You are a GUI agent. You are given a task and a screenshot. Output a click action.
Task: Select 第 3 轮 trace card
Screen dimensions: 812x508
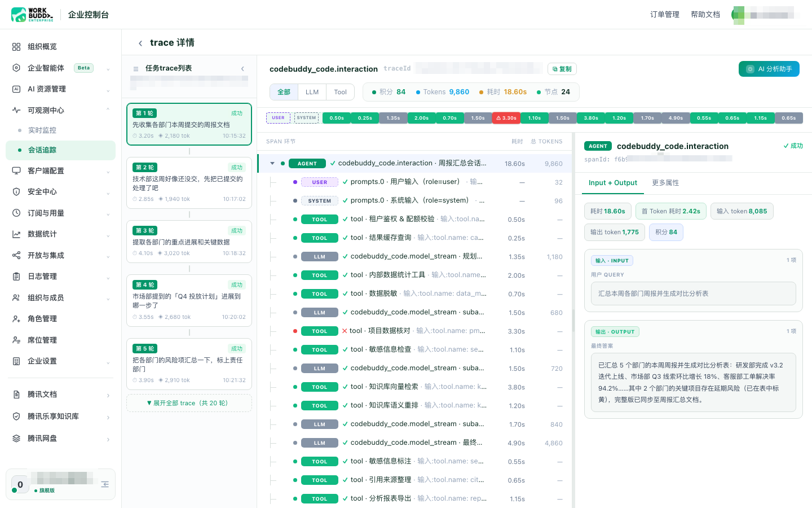tap(189, 242)
